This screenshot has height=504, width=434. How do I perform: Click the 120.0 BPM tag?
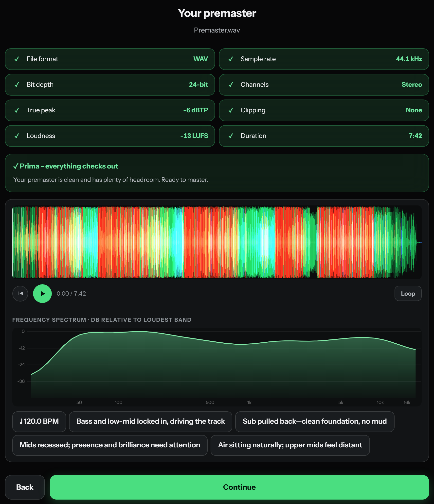point(39,421)
